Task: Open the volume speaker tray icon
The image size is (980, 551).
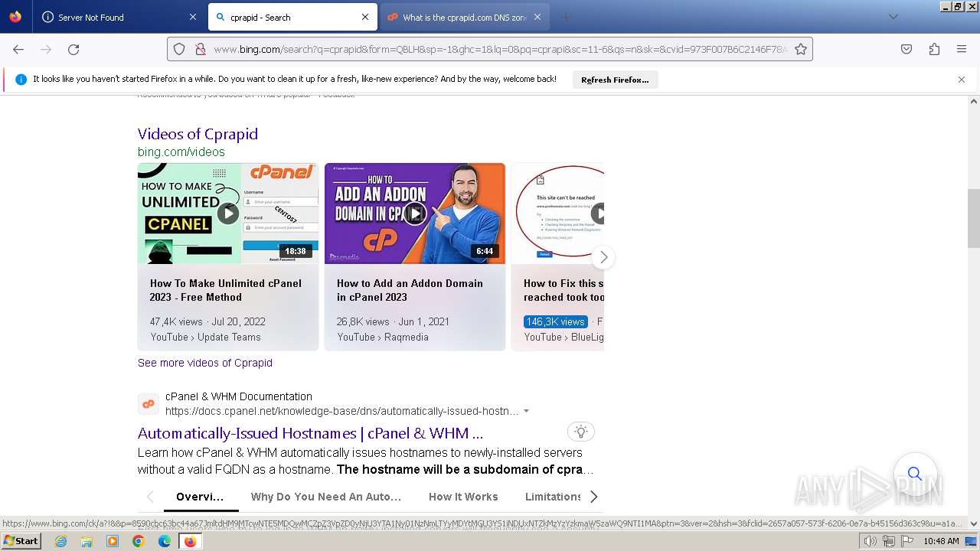Action: 871,541
